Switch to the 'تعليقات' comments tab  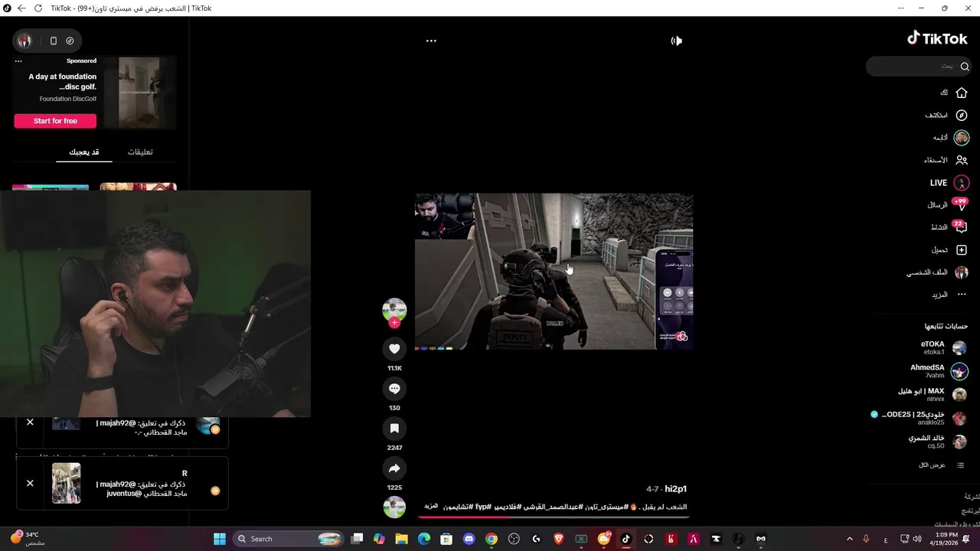coord(140,152)
